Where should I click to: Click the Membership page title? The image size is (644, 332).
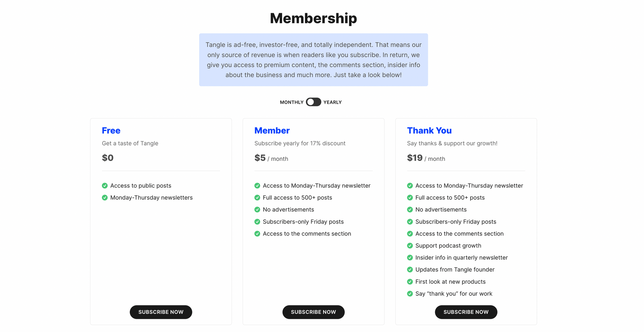pyautogui.click(x=313, y=18)
